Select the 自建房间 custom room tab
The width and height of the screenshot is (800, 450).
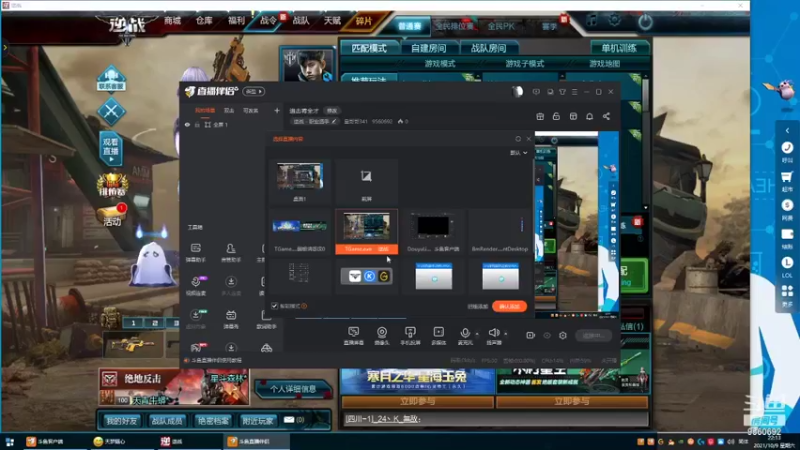pos(429,48)
